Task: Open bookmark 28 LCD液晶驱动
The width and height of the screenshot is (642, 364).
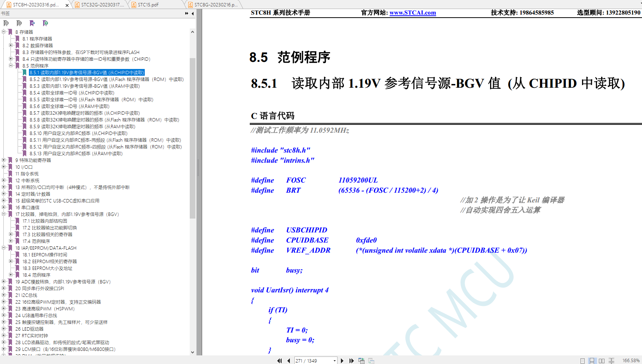Action: (x=62, y=343)
